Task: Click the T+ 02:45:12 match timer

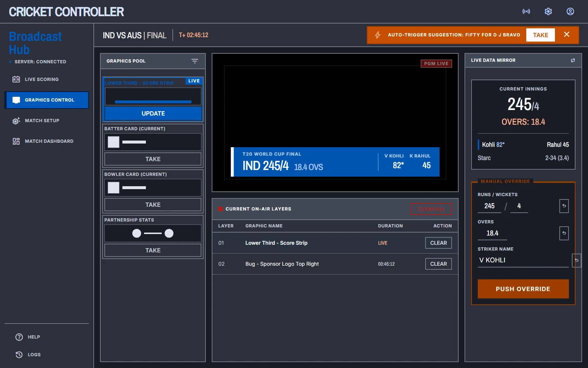Action: tap(193, 35)
